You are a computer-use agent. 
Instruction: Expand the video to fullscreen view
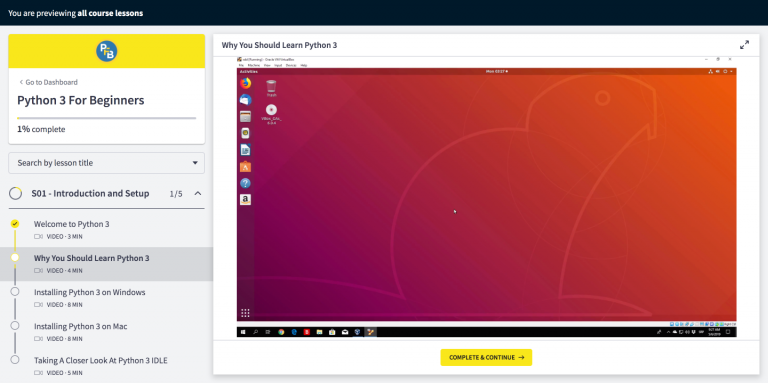point(744,45)
